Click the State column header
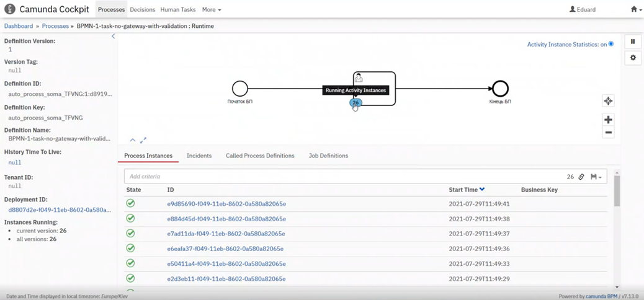 [x=133, y=190]
